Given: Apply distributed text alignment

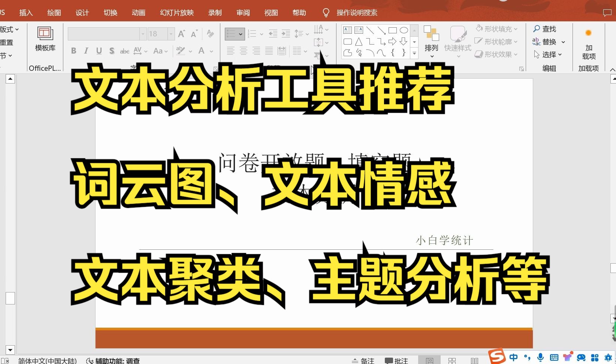Looking at the screenshot, I should point(282,51).
